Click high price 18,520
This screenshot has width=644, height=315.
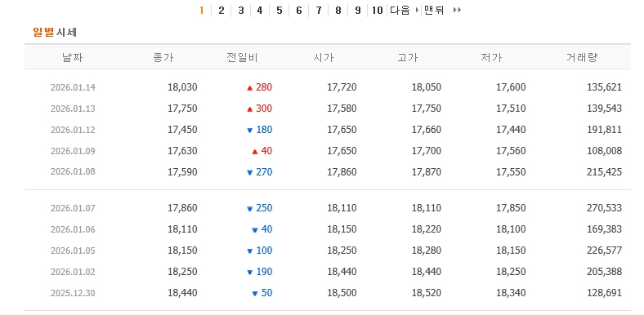tap(427, 293)
